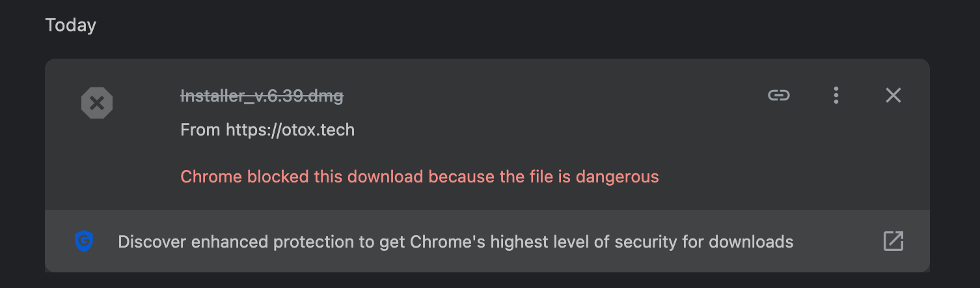The image size is (980, 288).
Task: Click the Discover enhanced protection text
Action: coord(455,242)
